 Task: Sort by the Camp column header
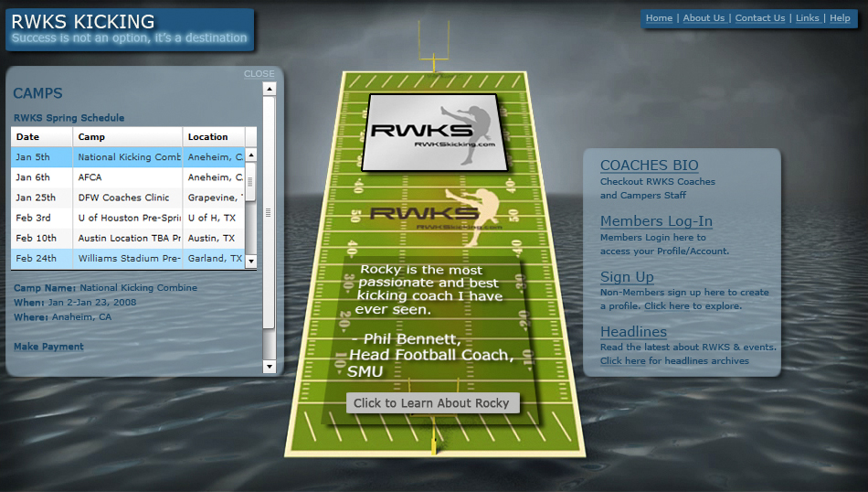(x=127, y=137)
